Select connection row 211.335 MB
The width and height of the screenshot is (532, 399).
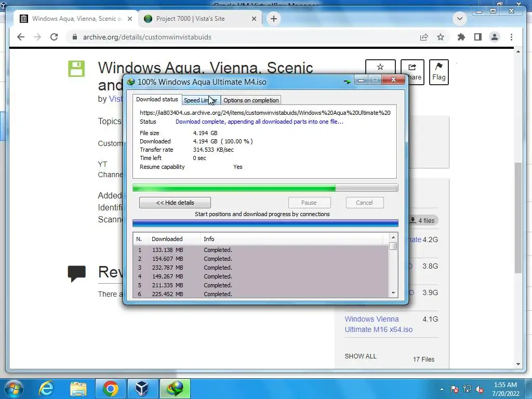pos(261,285)
